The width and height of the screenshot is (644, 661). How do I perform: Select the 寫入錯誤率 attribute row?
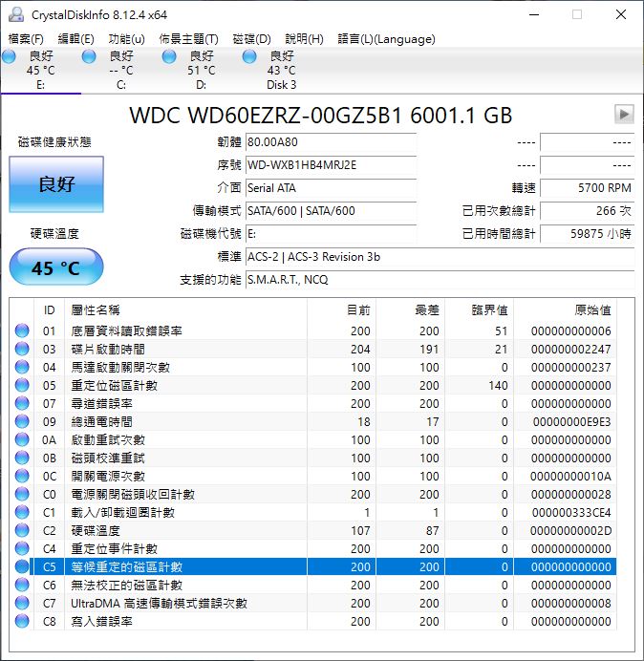pos(313,621)
